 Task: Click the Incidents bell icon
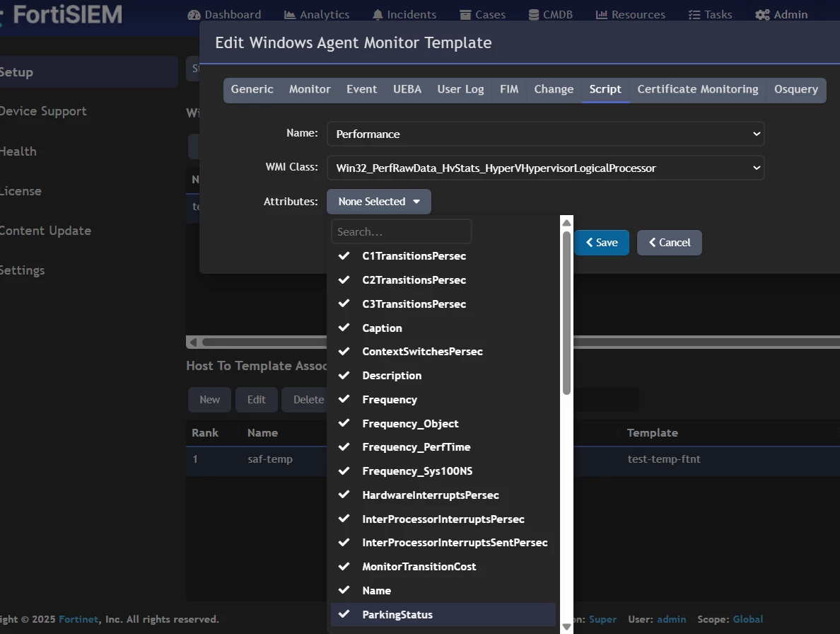pos(378,15)
